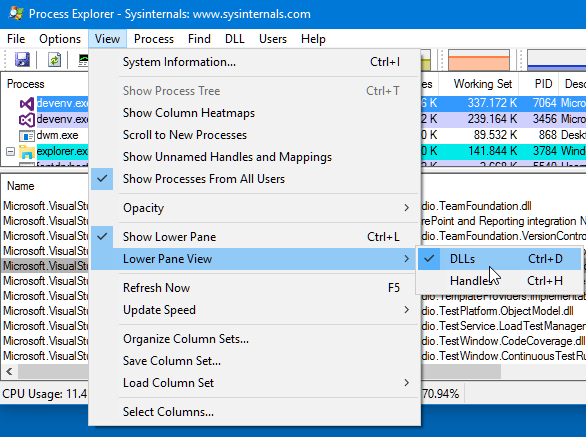Collapse the explorer.exe process tree node
The height and width of the screenshot is (437, 586).
(10, 151)
